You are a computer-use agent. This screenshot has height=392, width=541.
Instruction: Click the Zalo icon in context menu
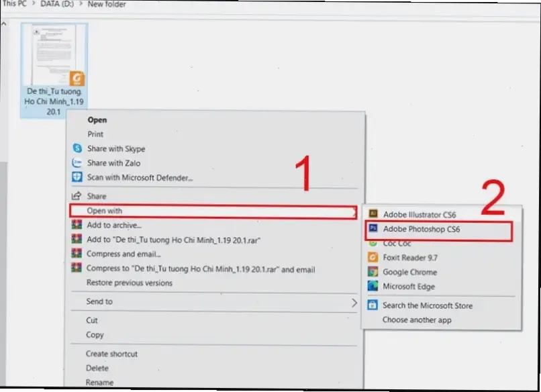(77, 163)
